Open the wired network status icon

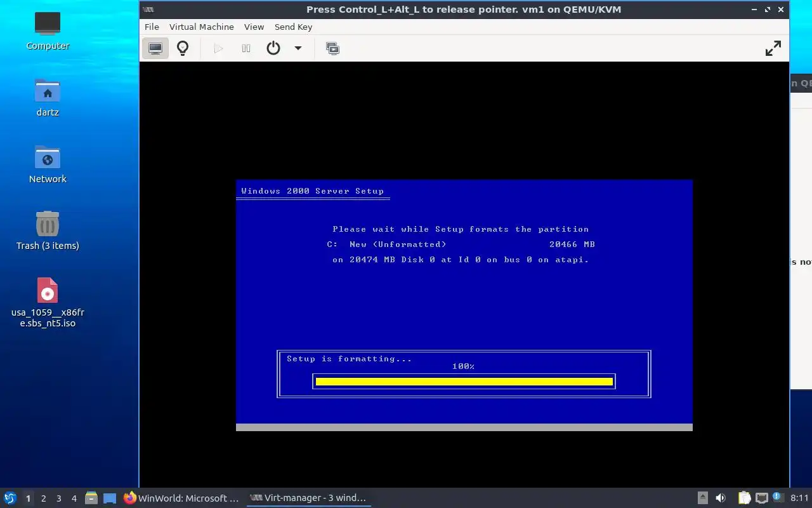point(762,498)
